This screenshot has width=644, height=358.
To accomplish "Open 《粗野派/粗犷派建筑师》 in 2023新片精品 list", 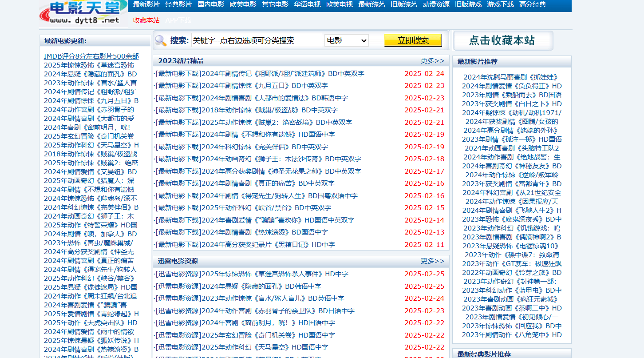I will [x=283, y=73].
